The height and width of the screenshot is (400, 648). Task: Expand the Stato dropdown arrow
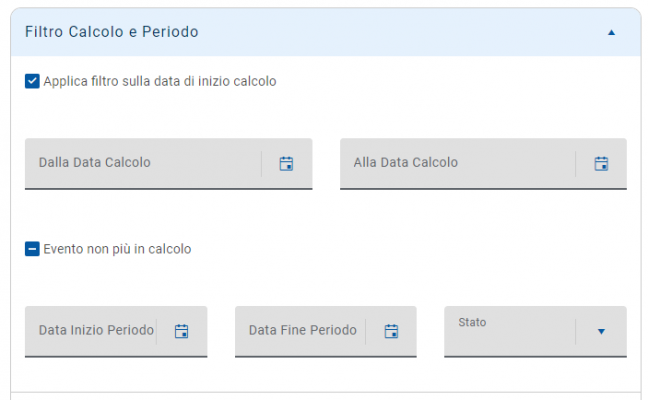click(x=601, y=331)
